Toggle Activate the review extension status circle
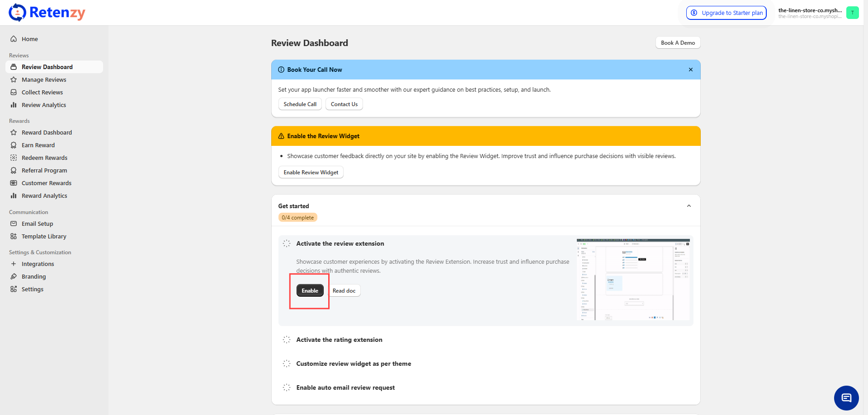 pos(287,243)
